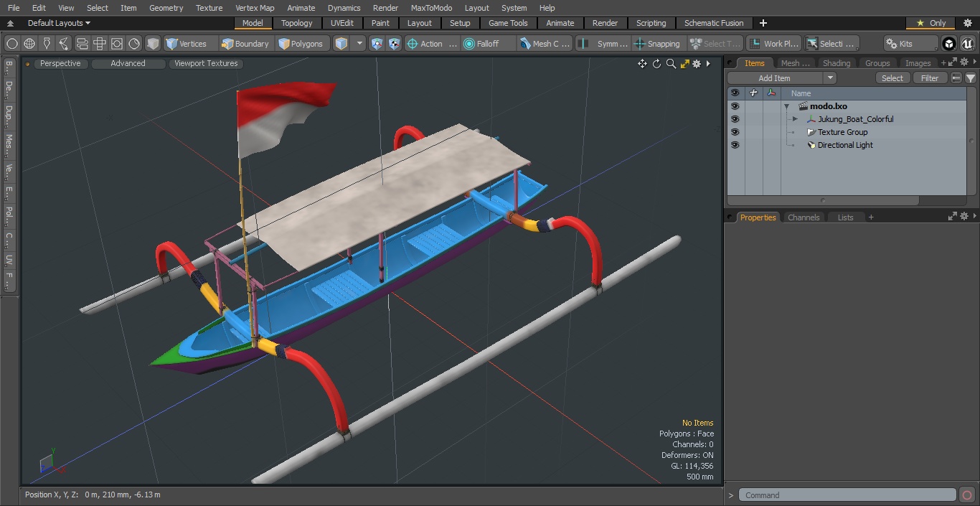
Task: Open Advanced viewport style dropdown
Action: 128,64
